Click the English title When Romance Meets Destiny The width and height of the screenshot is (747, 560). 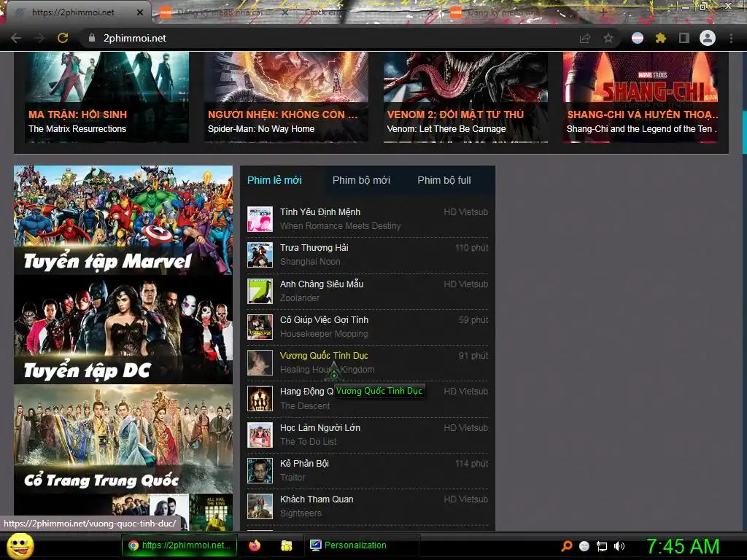(340, 226)
